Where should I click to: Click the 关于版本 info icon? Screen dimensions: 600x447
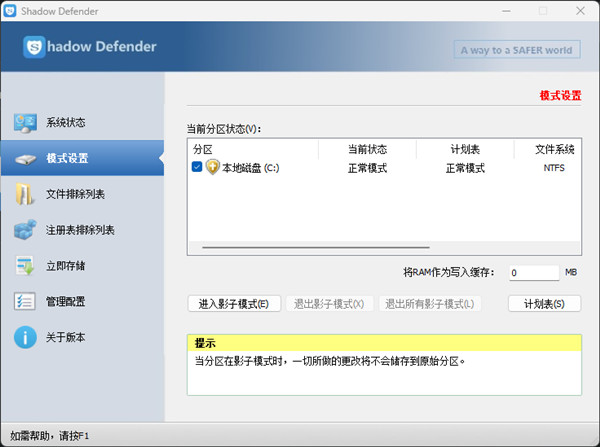pyautogui.click(x=25, y=337)
